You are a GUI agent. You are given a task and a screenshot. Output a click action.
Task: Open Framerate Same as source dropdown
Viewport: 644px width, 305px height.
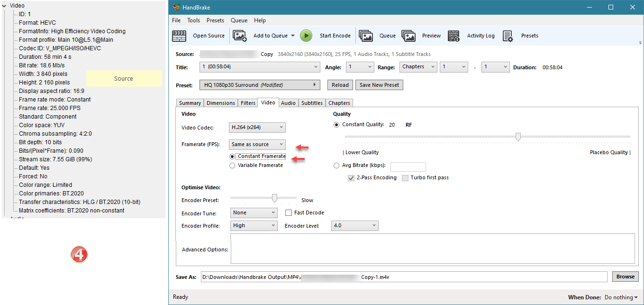[257, 144]
